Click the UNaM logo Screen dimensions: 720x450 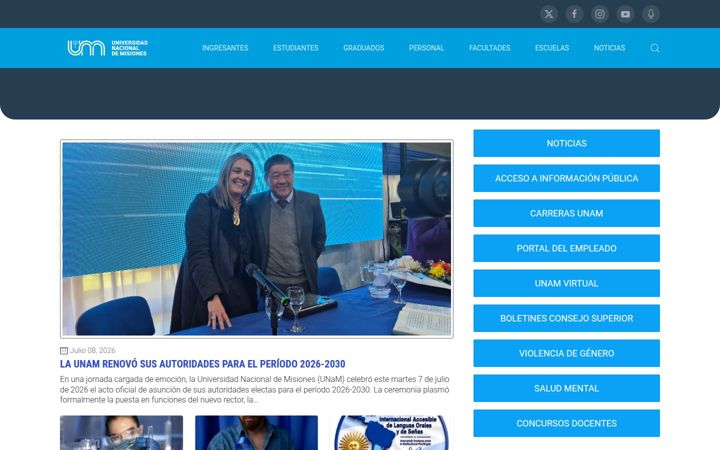click(107, 48)
